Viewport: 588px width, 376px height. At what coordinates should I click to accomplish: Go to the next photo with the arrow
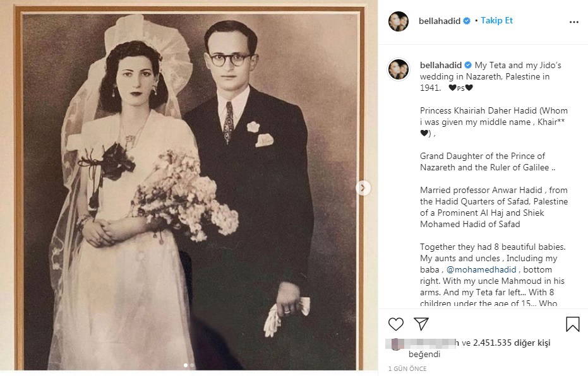coord(363,187)
